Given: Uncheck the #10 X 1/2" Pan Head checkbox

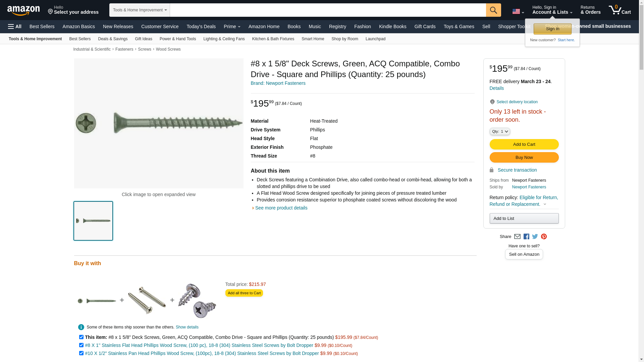Looking at the screenshot, I should (x=81, y=353).
